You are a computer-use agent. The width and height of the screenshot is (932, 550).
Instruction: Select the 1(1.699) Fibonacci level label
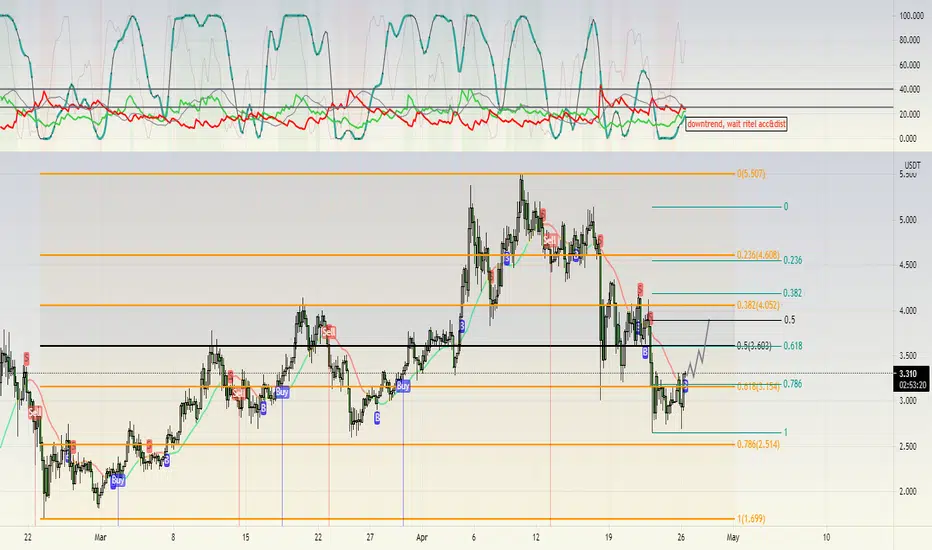pos(751,518)
